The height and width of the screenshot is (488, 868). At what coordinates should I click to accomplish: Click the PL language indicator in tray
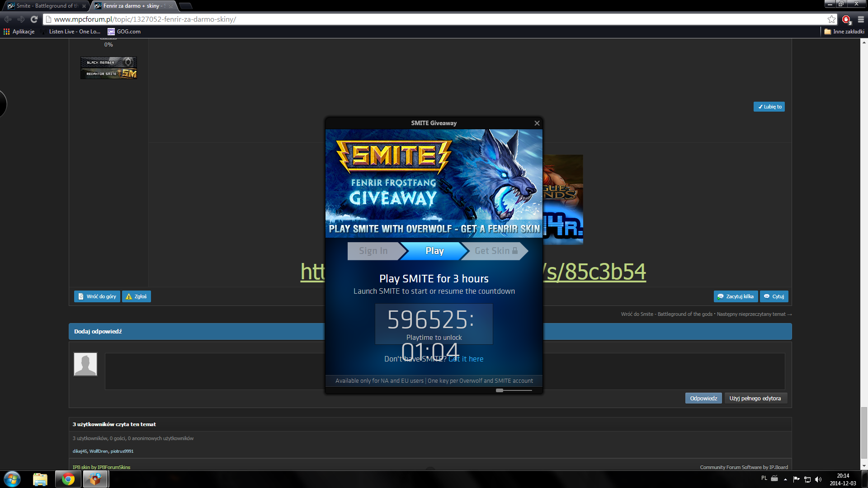(764, 479)
